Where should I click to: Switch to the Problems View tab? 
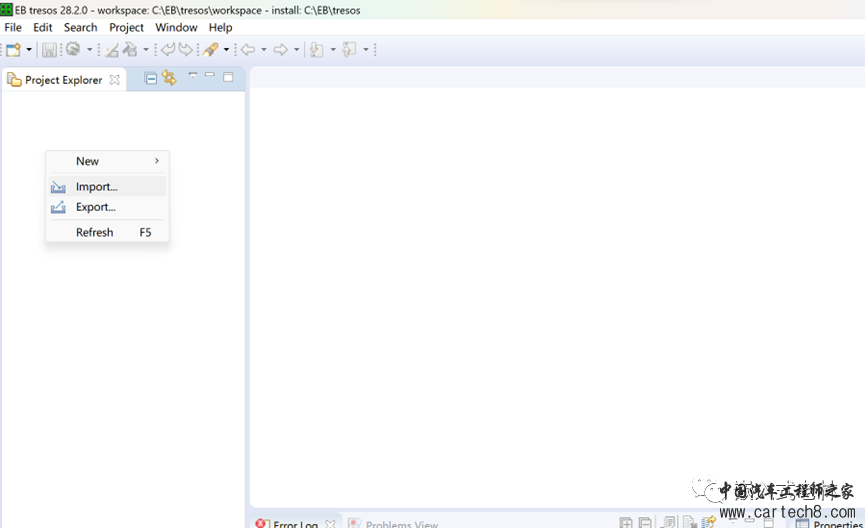click(x=401, y=523)
